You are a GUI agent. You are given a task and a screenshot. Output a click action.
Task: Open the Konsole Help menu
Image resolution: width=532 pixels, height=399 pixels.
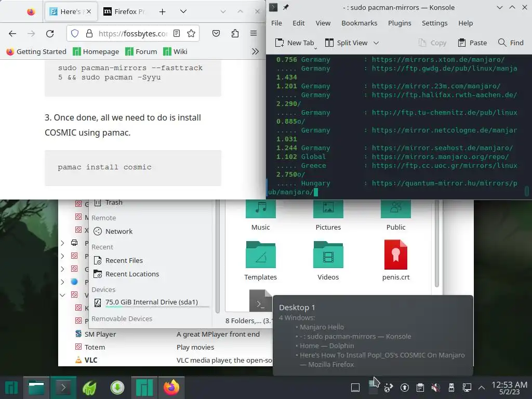[x=465, y=23]
